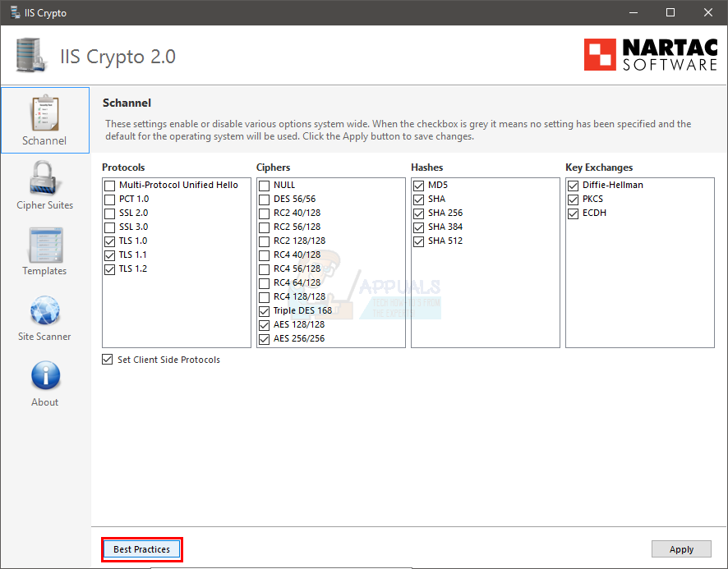Uncheck MD5 hash
The height and width of the screenshot is (569, 728).
[419, 186]
